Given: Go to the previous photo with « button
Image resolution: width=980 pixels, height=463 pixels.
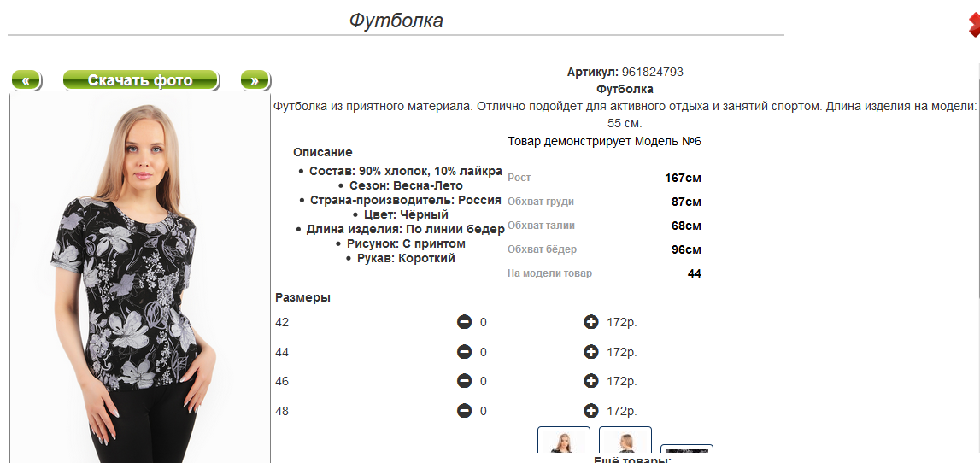Looking at the screenshot, I should click(x=26, y=80).
